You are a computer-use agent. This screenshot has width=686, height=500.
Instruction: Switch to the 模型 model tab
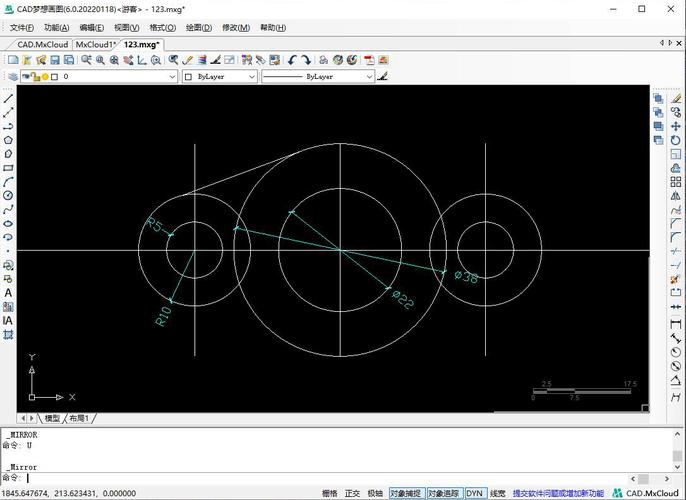(x=52, y=418)
